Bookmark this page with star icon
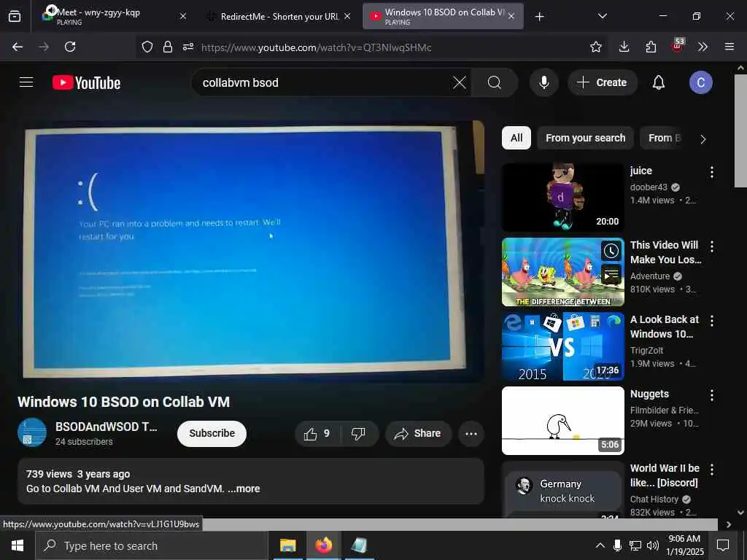Screen dimensions: 747x560 595,47
